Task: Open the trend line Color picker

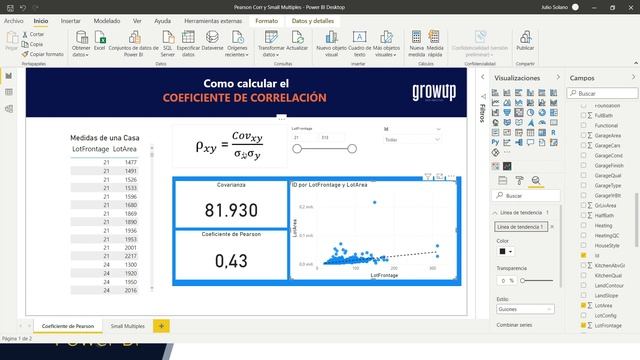Action: 506,251
